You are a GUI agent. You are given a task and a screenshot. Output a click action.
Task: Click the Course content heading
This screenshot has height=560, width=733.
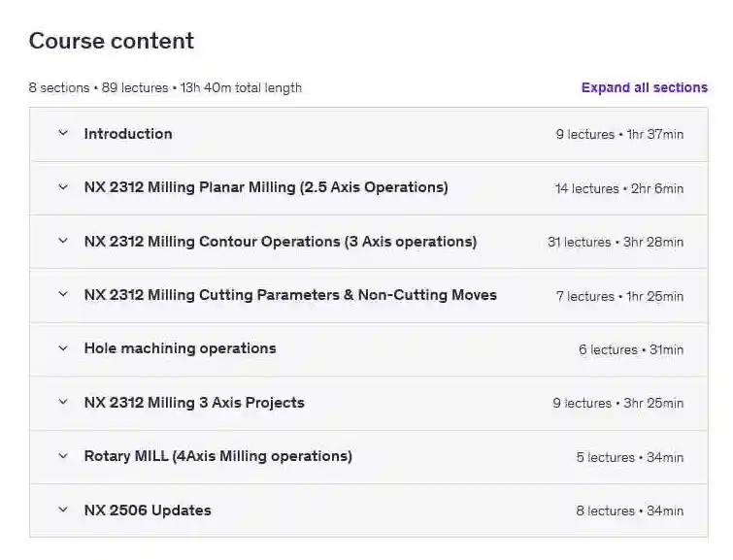click(112, 41)
